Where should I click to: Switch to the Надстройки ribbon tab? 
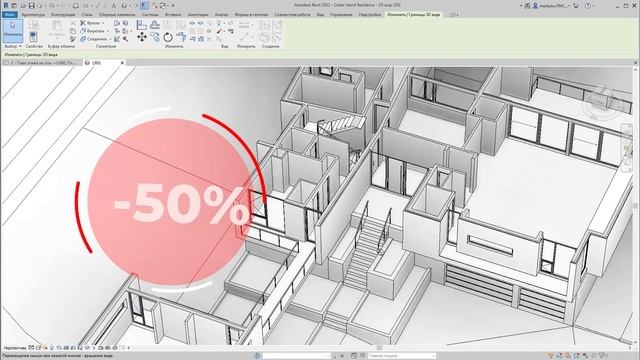(370, 15)
